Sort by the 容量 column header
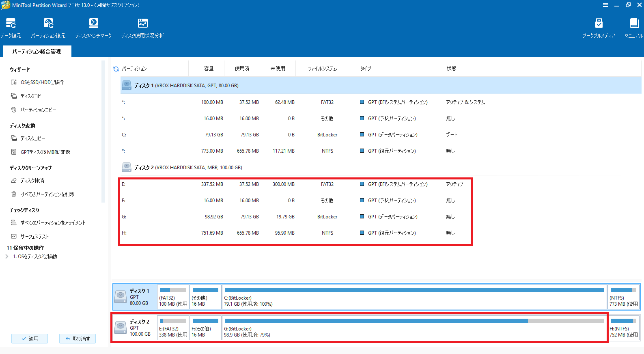The height and width of the screenshot is (354, 644). click(209, 69)
